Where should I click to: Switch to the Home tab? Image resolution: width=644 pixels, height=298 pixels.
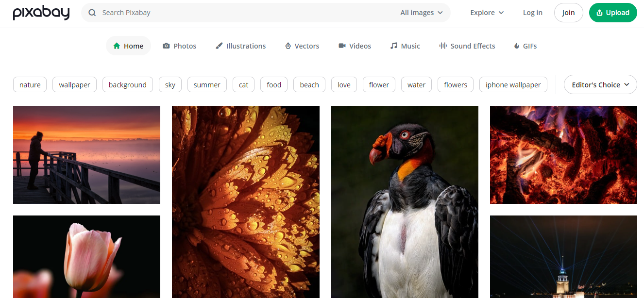click(x=128, y=46)
